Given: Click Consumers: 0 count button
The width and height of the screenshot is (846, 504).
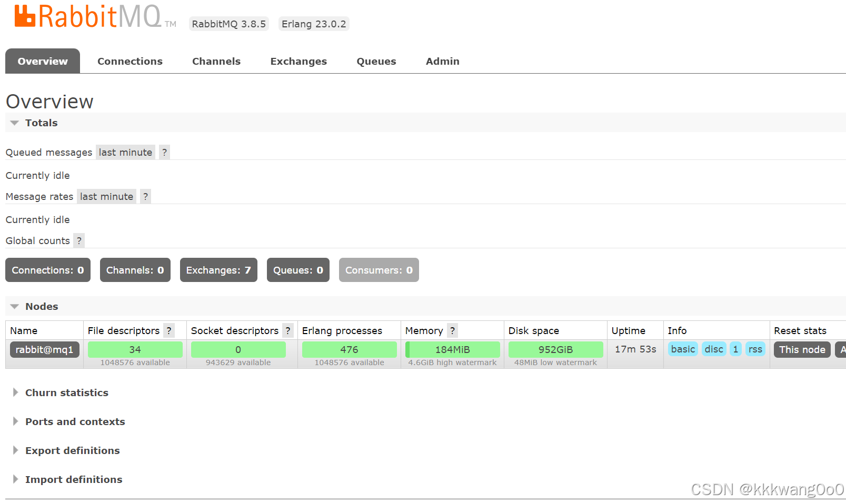Looking at the screenshot, I should [379, 270].
